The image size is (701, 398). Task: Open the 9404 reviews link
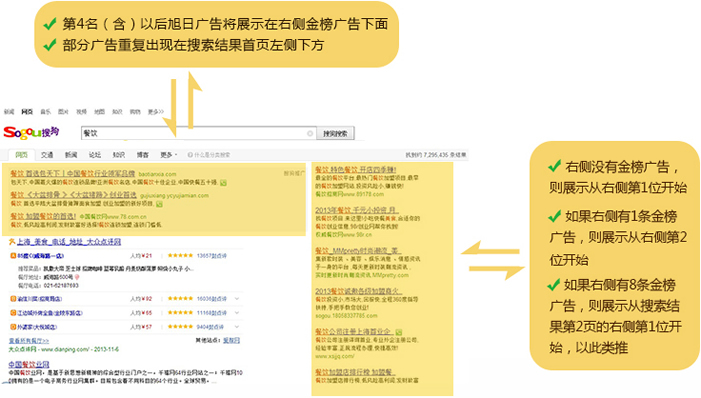211,327
